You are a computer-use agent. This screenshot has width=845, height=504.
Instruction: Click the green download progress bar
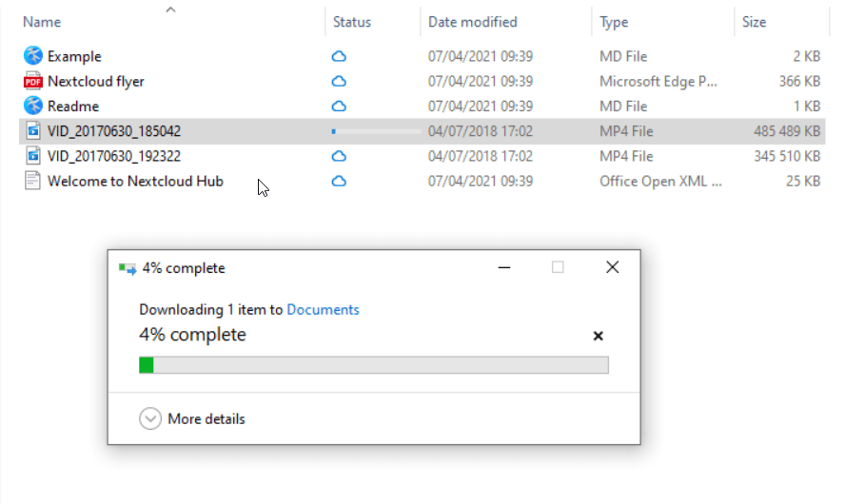(373, 365)
